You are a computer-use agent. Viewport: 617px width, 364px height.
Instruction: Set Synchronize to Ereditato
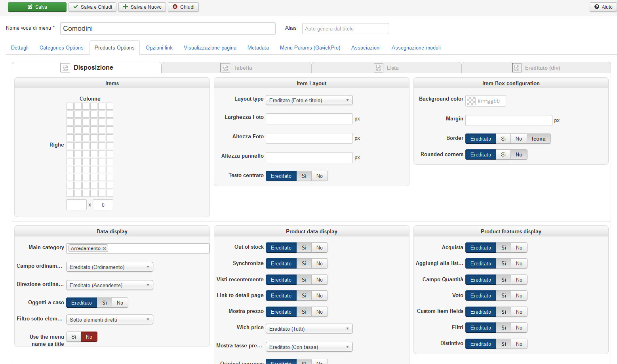(281, 263)
